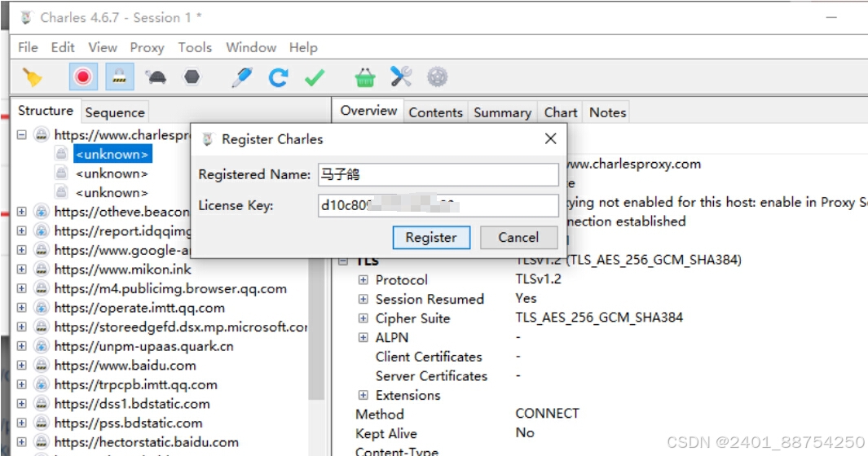Open the View menu
This screenshot has height=456, width=868.
[x=103, y=47]
